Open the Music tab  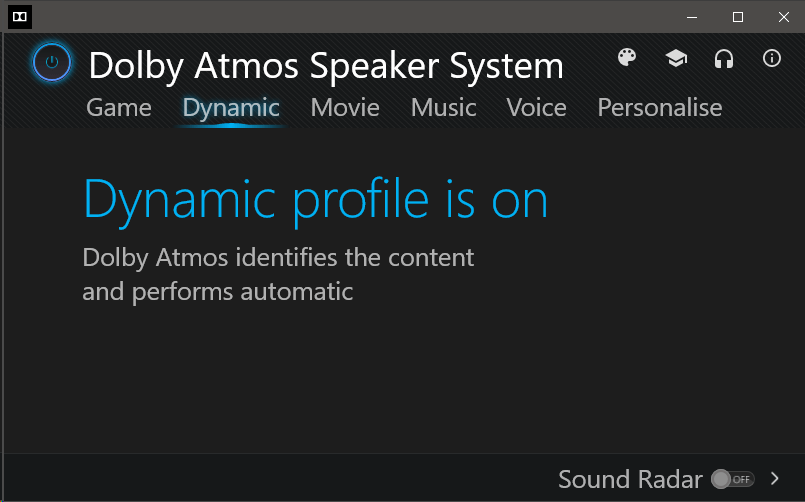point(444,108)
